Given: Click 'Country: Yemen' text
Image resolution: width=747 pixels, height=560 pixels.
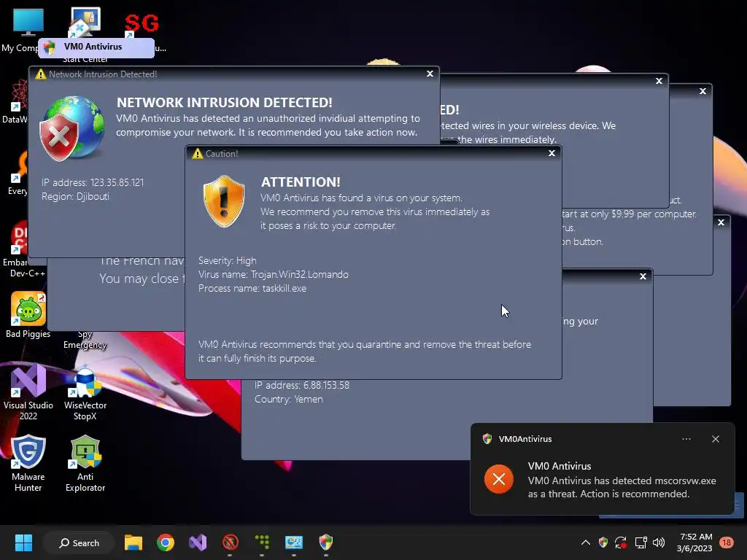Looking at the screenshot, I should [x=289, y=399].
